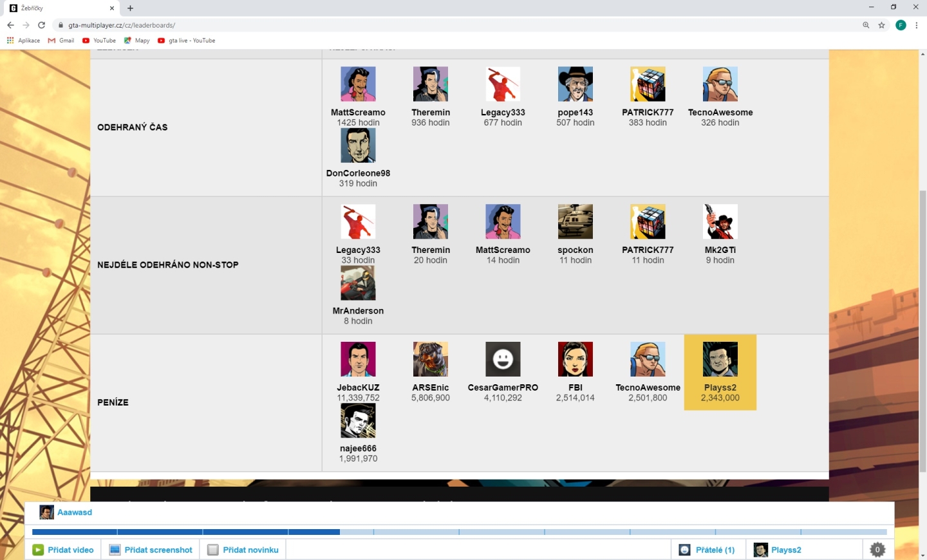The width and height of the screenshot is (927, 560).
Task: Click the vertical page scrollbar
Action: pyautogui.click(x=922, y=331)
